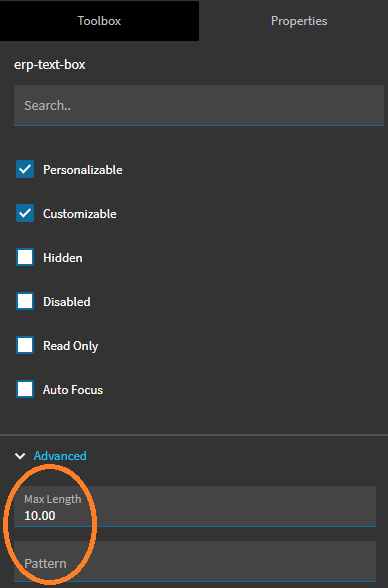Screen dimensions: 388x588
Task: Click the Advanced section header text
Action: (x=60, y=456)
